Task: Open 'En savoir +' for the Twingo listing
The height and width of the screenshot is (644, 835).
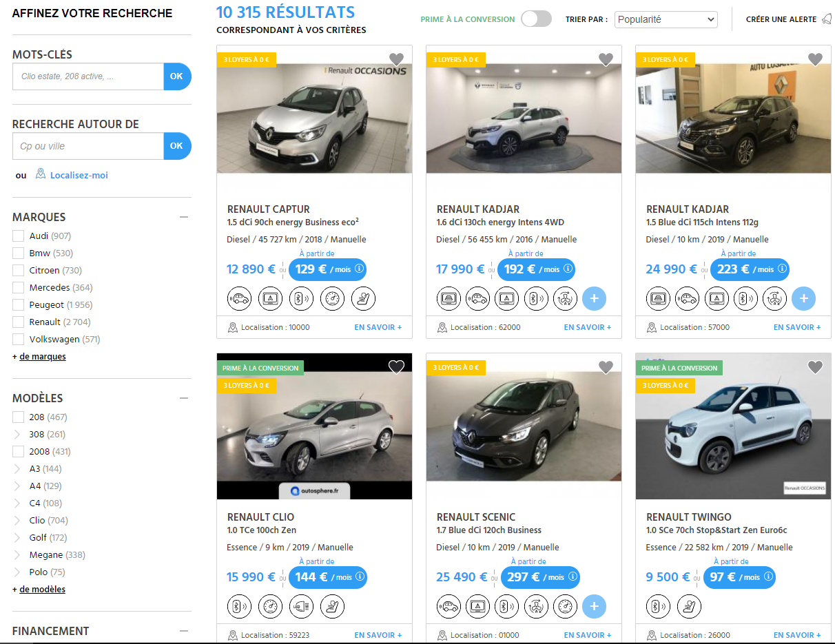Action: [x=797, y=635]
